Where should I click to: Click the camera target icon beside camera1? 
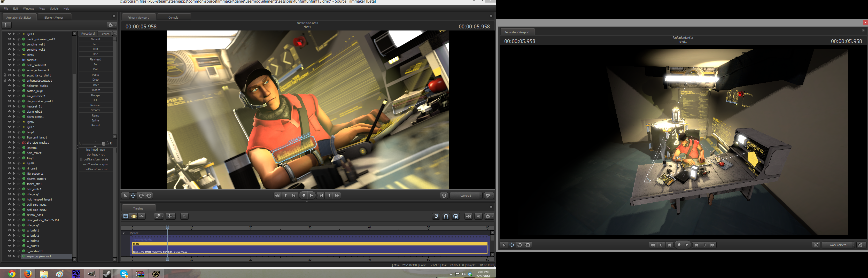click(x=444, y=195)
